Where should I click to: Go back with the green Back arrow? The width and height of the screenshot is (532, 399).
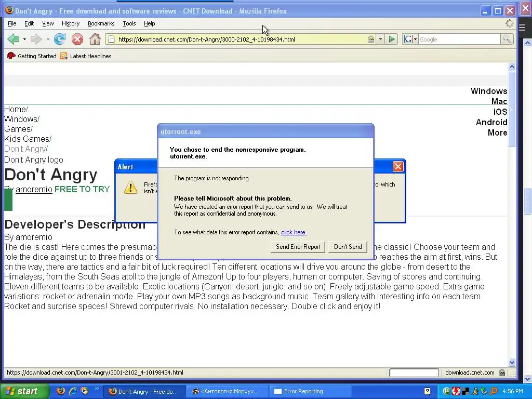[x=13, y=39]
